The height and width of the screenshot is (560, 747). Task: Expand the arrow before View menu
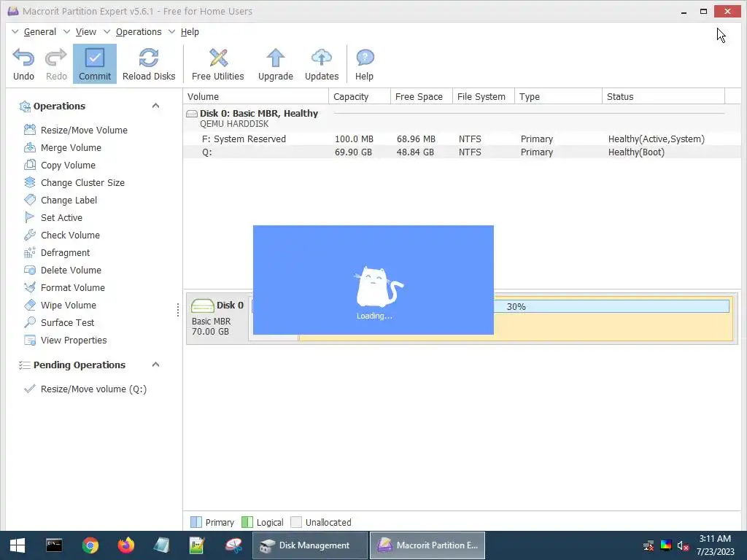66,32
